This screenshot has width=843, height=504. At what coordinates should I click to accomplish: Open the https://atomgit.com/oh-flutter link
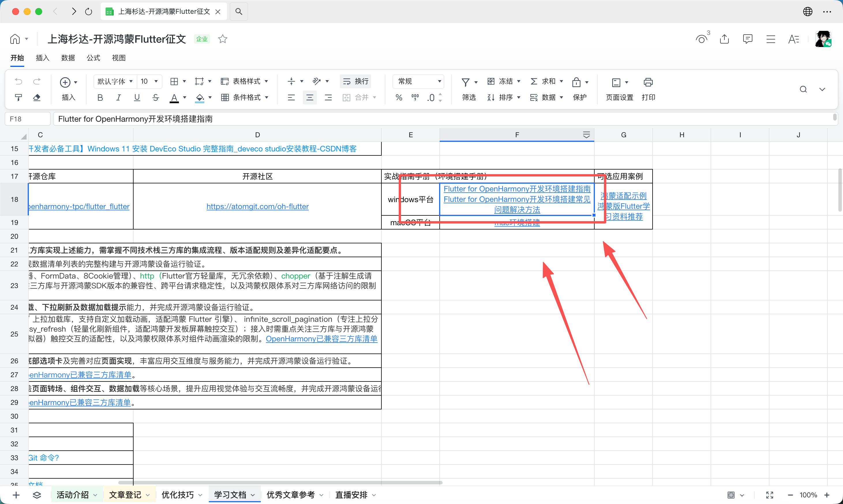(x=258, y=206)
